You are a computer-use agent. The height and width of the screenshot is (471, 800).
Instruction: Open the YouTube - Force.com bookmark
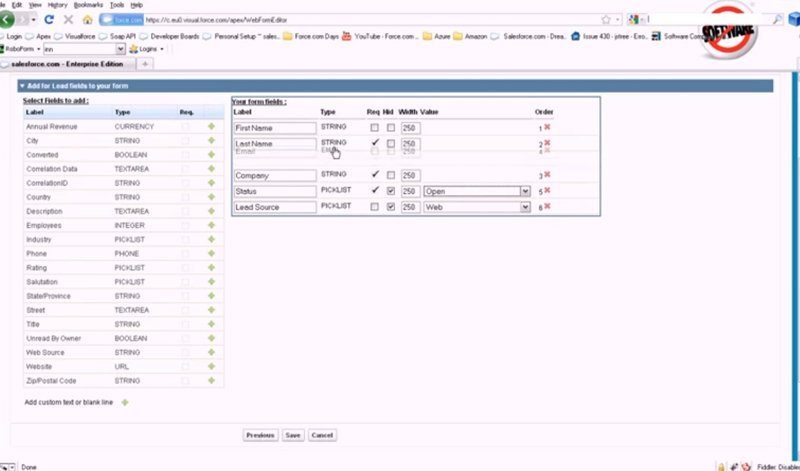click(x=380, y=36)
